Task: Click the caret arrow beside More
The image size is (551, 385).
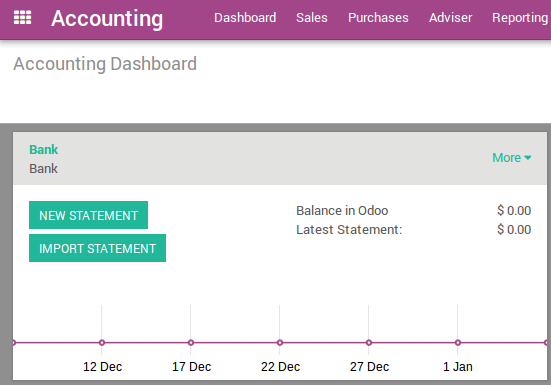Action: tap(527, 158)
